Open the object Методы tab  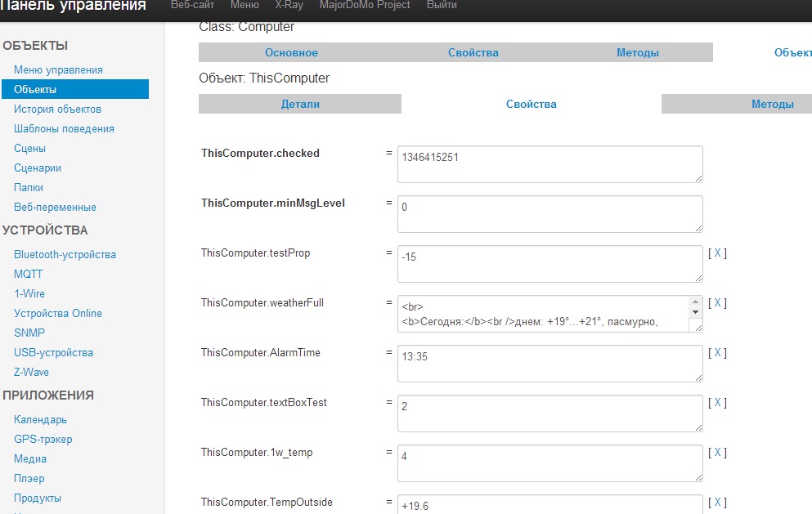[772, 104]
